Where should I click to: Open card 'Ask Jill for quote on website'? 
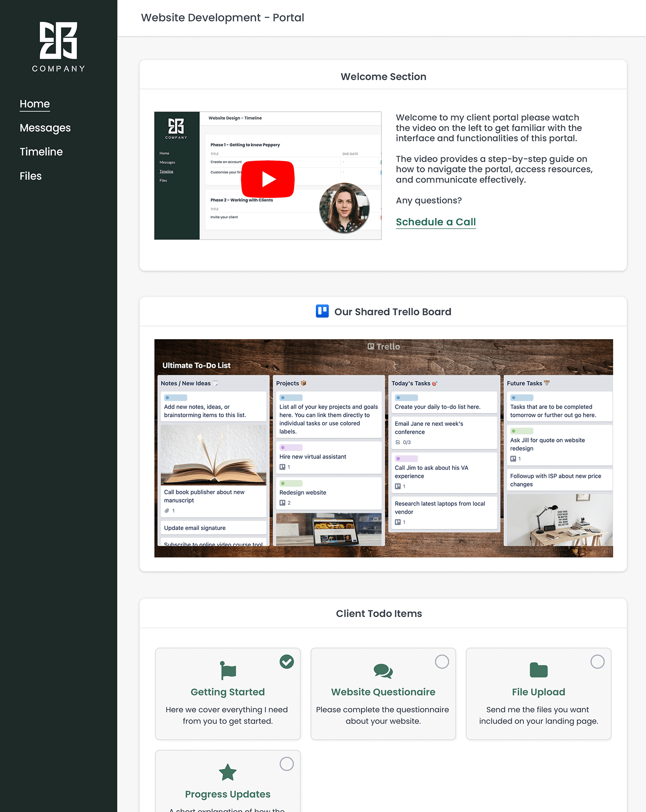point(559,445)
